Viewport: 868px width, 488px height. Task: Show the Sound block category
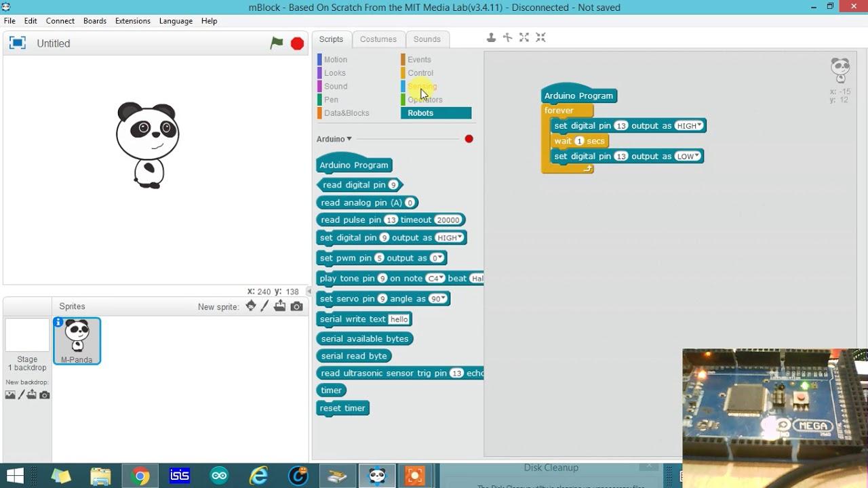coord(336,87)
